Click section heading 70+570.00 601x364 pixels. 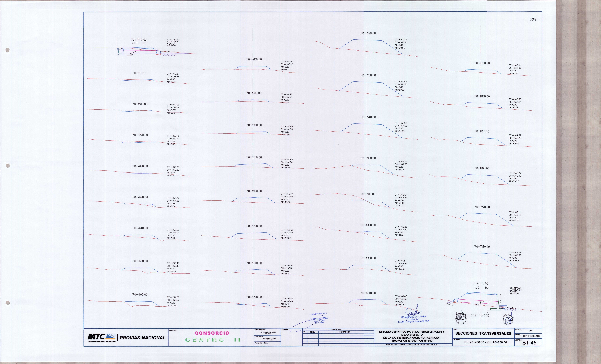point(254,158)
